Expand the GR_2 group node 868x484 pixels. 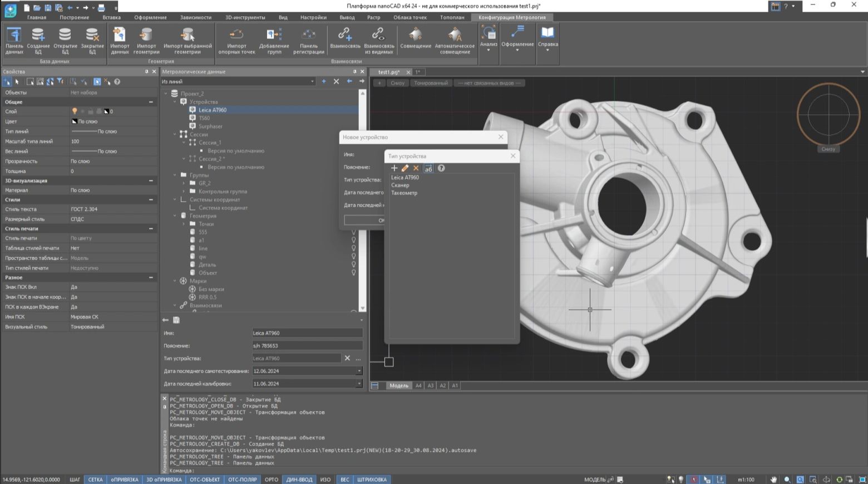[x=184, y=183]
